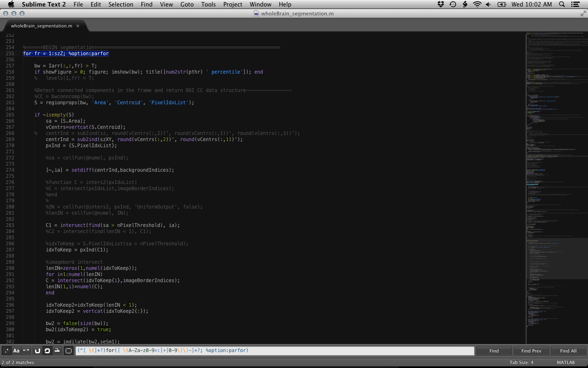Viewport: 588px width, 368px height.
Task: Open the Sublime Text 2 application menu
Action: pos(44,4)
